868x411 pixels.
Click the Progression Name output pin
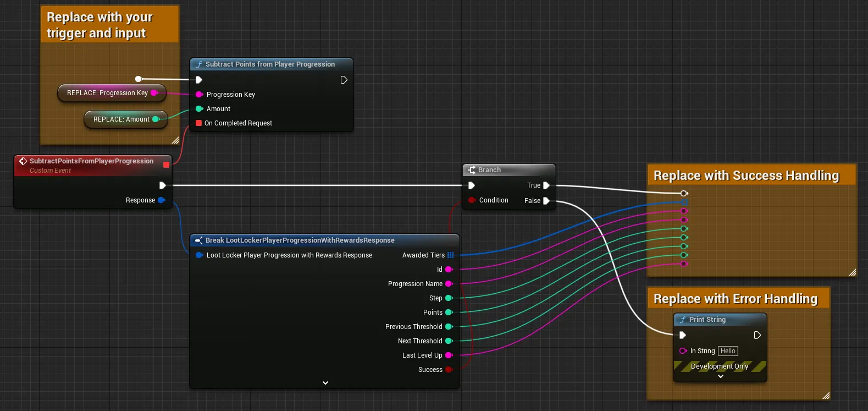tap(449, 284)
